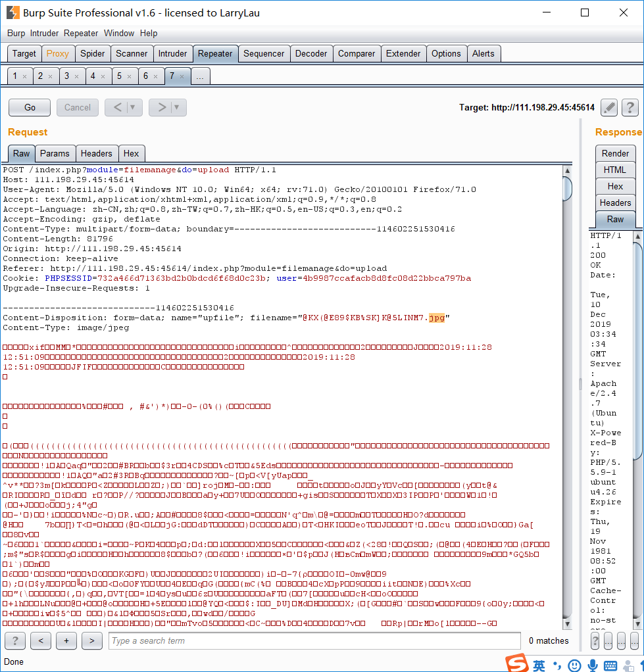
Task: Close repeater tab 5
Action: 129,77
